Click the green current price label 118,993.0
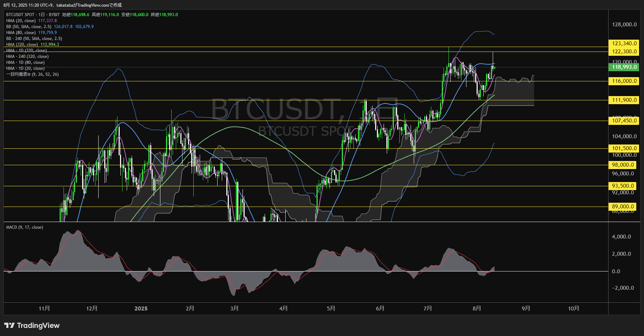The image size is (644, 336). point(624,67)
